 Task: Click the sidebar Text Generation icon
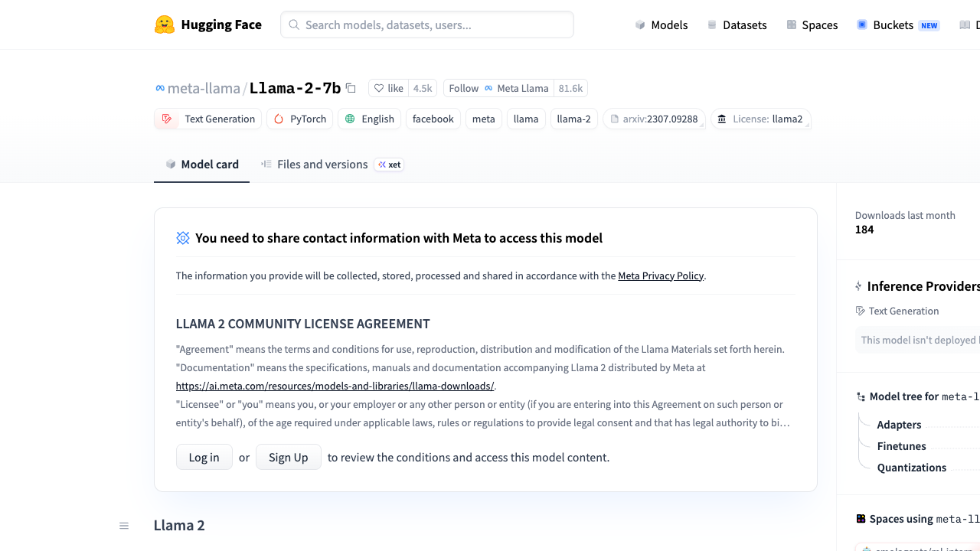861,311
